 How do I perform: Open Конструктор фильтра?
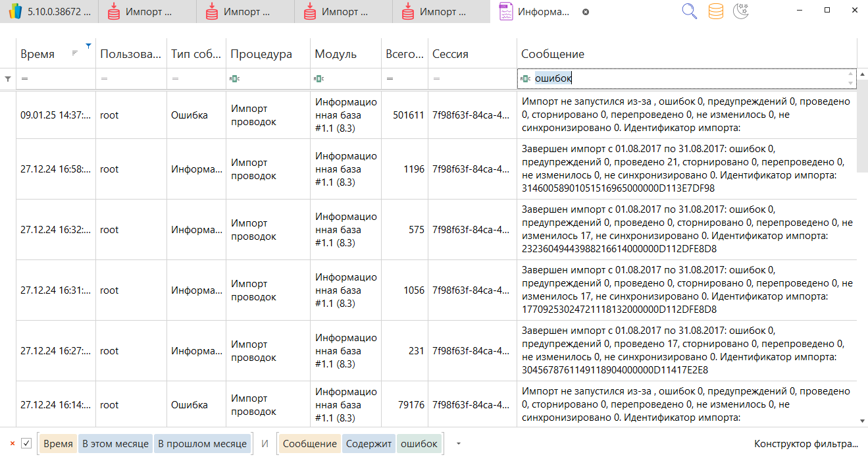pos(806,444)
